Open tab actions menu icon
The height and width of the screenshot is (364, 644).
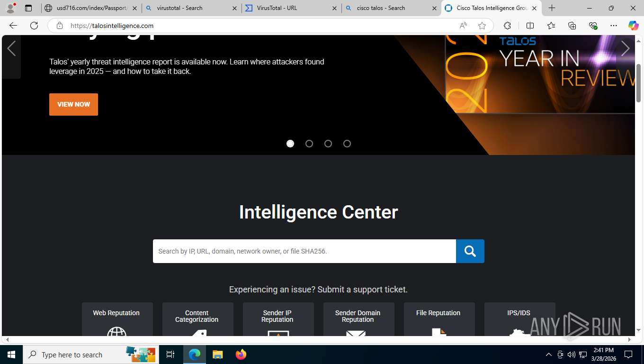(x=28, y=8)
